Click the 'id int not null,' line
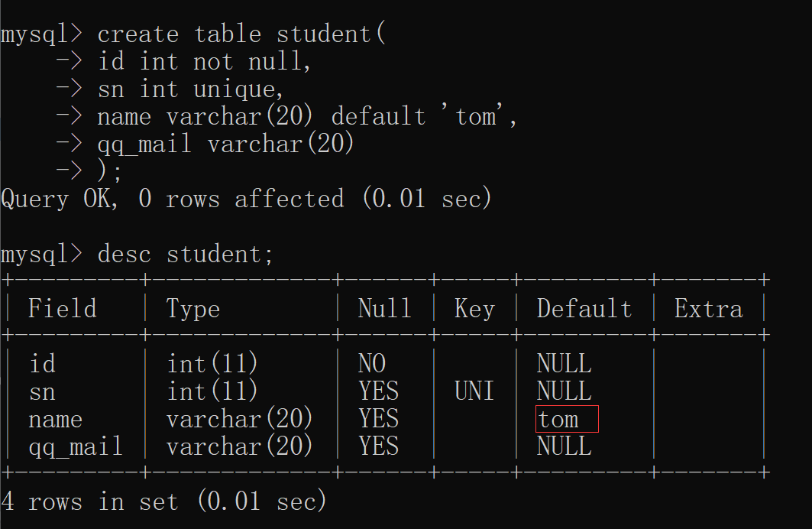The height and width of the screenshot is (529, 812). pos(204,62)
